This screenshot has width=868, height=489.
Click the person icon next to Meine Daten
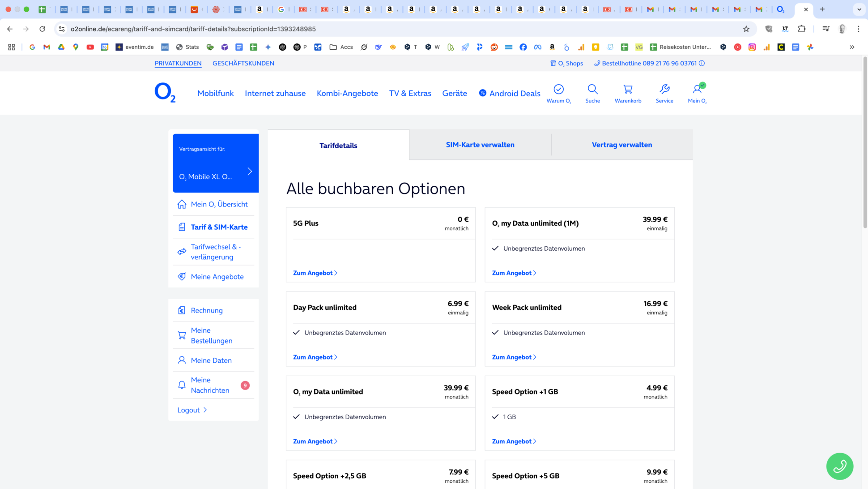tap(182, 360)
